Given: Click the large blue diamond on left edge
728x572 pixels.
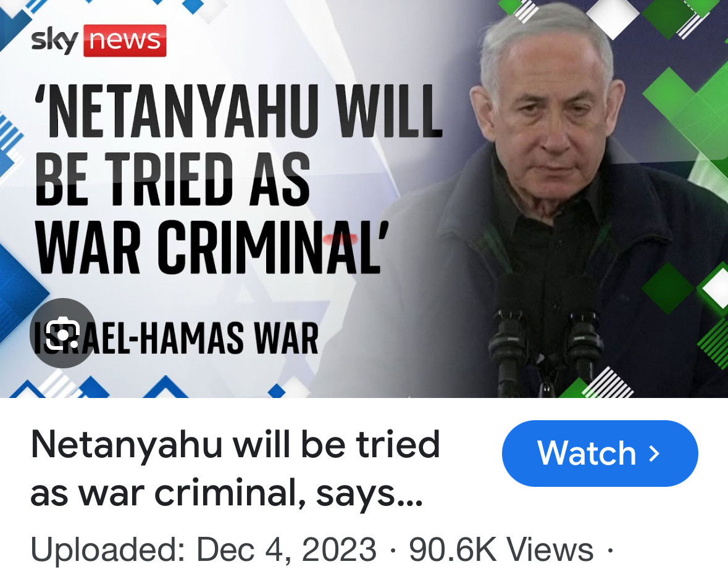Looking at the screenshot, I should 19,292.
